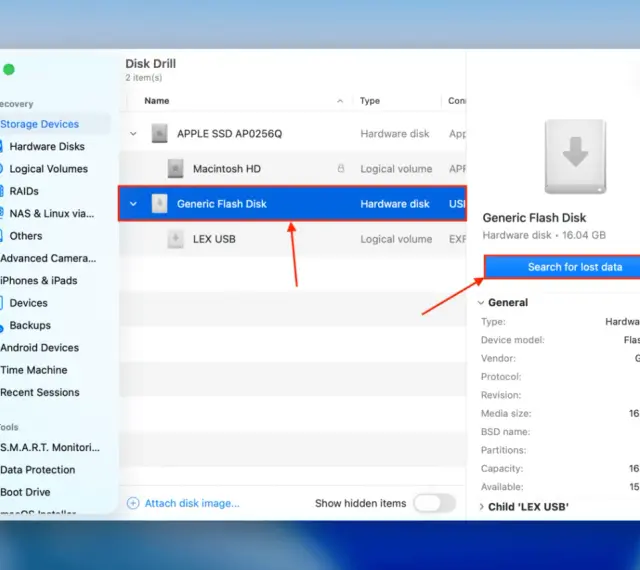Click the 'Partitions:' label

(504, 450)
